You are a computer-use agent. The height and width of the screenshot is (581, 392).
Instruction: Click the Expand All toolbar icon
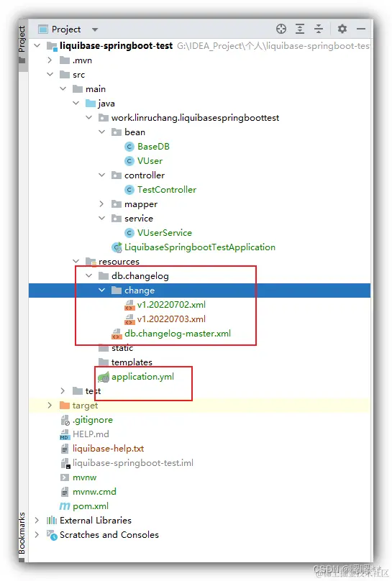[300, 29]
